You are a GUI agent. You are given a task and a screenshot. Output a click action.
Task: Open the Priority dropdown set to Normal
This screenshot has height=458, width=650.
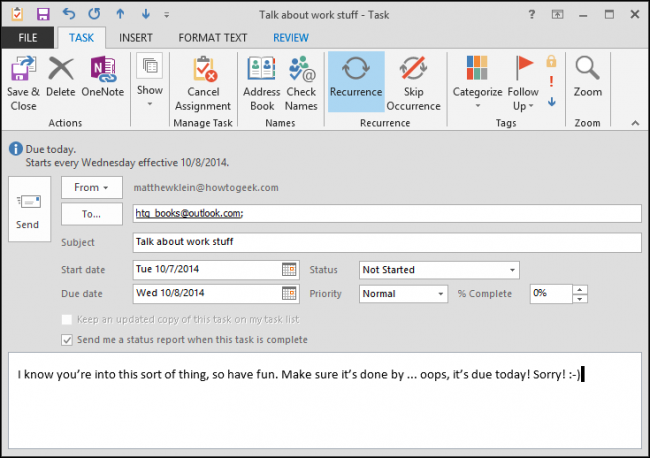pyautogui.click(x=441, y=294)
